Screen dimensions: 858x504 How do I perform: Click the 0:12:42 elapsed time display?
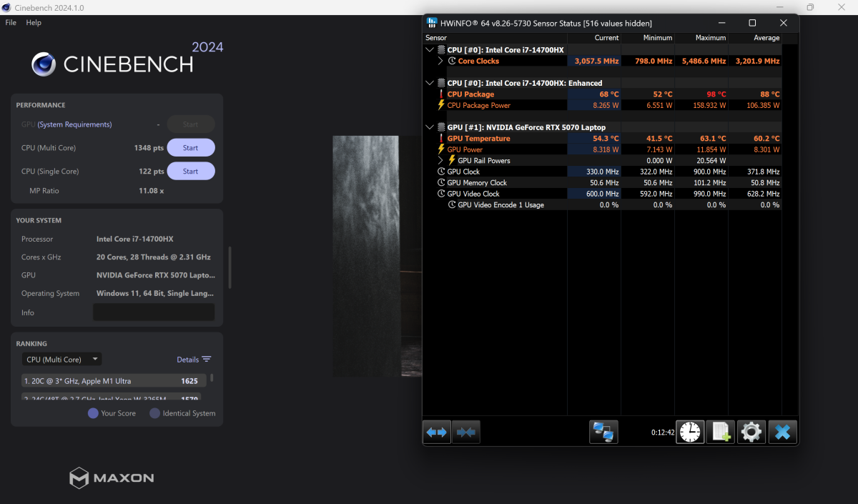[663, 433]
